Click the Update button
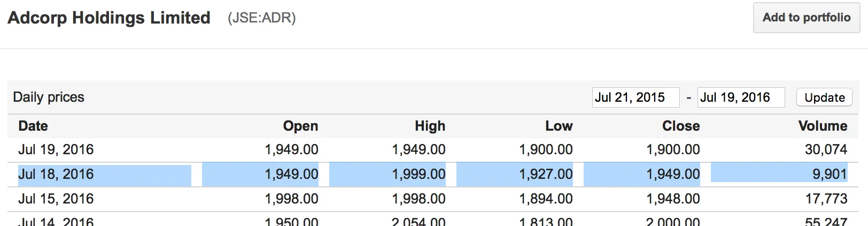This screenshot has height=226, width=868. click(x=825, y=97)
